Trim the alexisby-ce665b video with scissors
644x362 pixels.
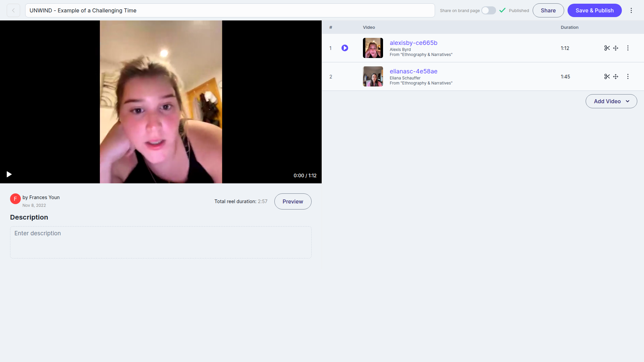click(607, 48)
